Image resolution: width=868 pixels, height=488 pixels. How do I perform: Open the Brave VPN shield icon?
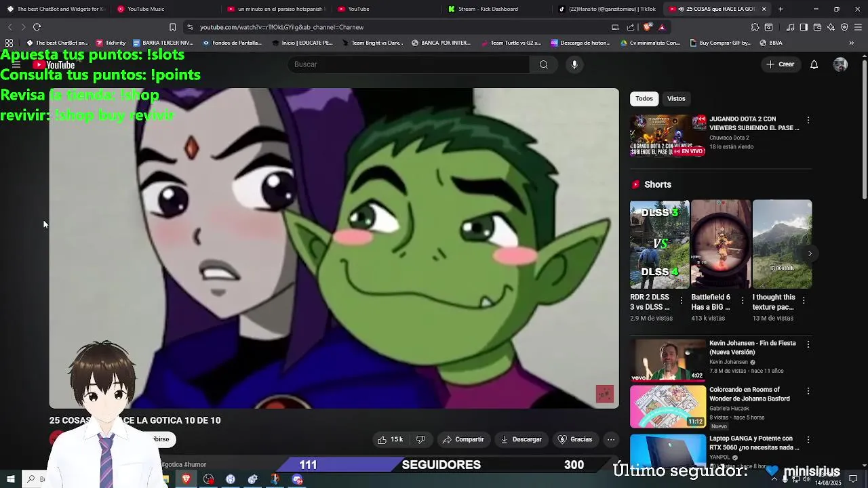tap(844, 27)
